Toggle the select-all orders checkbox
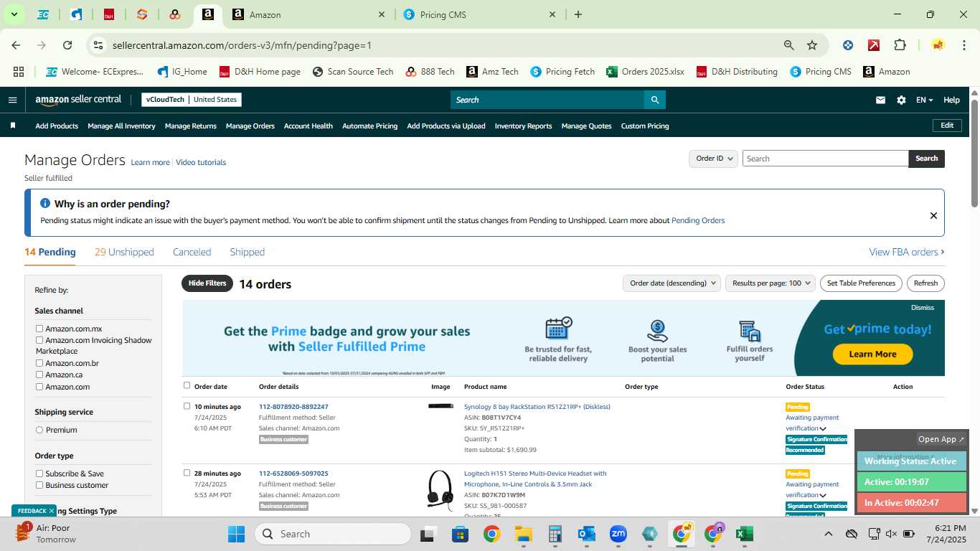 187,385
